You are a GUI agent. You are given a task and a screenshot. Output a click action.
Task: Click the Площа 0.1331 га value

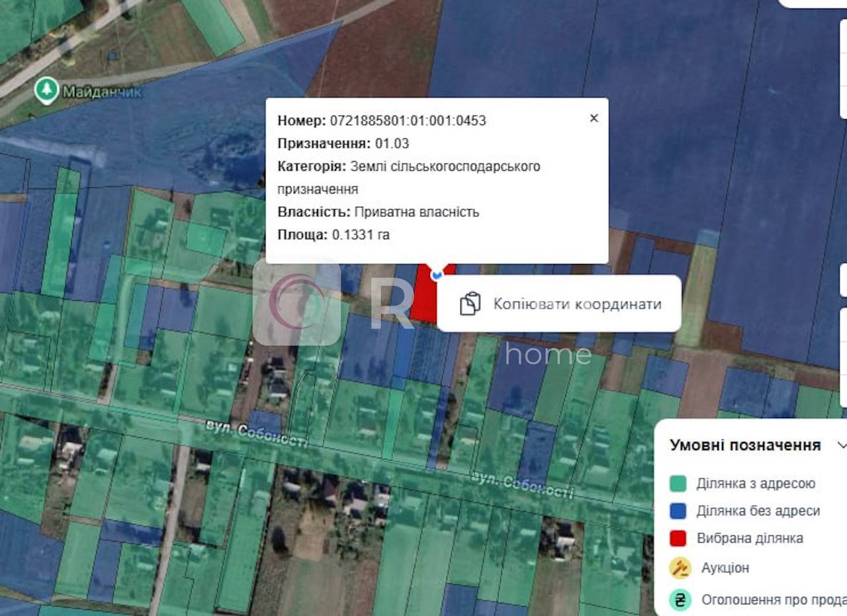point(361,235)
